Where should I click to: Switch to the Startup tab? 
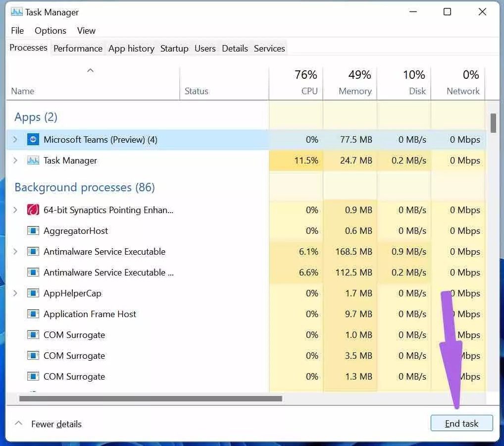tap(174, 49)
